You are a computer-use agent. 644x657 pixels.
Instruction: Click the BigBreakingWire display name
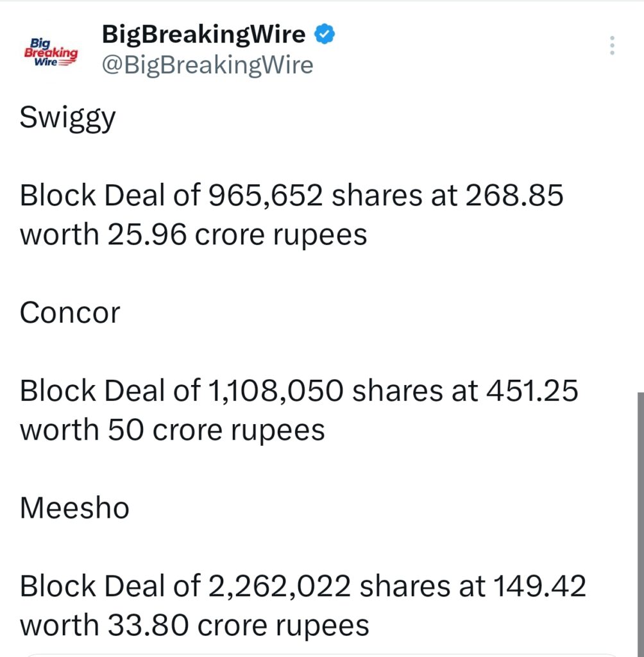[202, 34]
